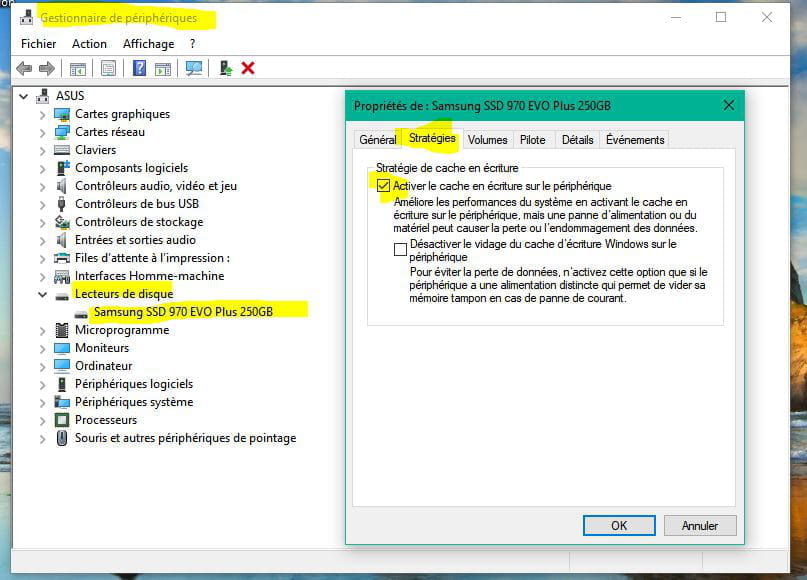807x580 pixels.
Task: Select the Interfaces Homme-machine label
Action: pos(149,276)
